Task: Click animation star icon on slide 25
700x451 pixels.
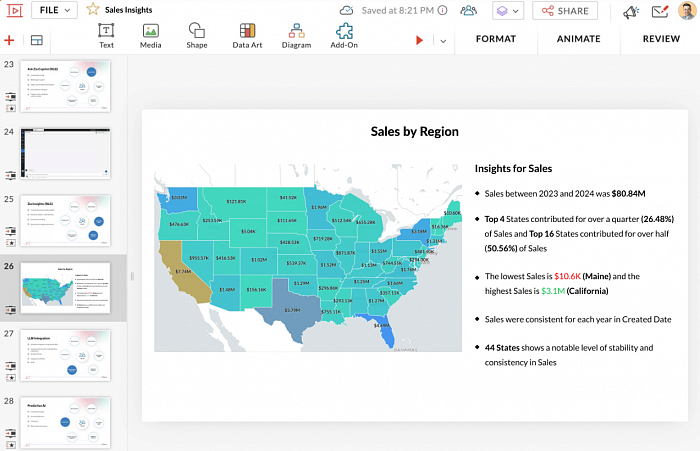Action: point(11,242)
